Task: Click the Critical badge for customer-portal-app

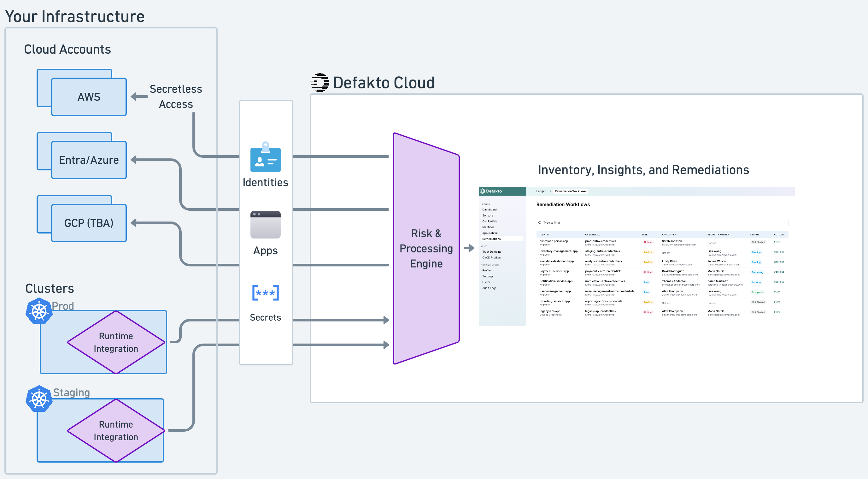Action: click(648, 242)
